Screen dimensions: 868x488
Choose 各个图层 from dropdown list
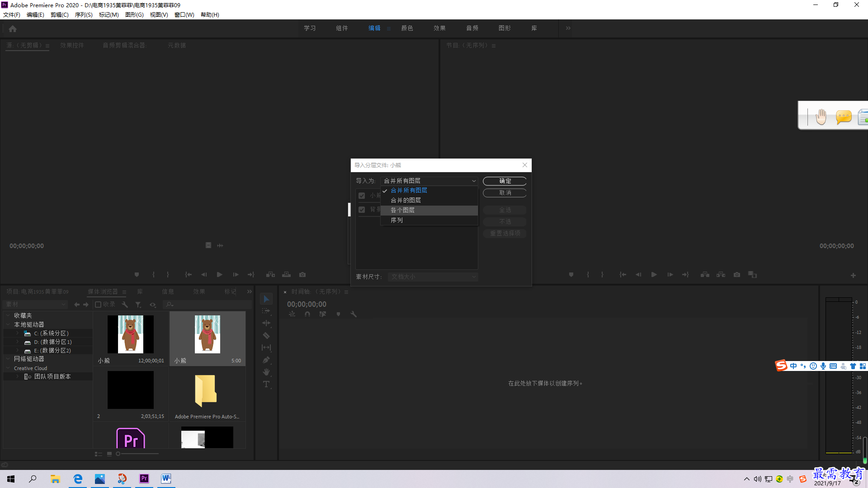(429, 210)
